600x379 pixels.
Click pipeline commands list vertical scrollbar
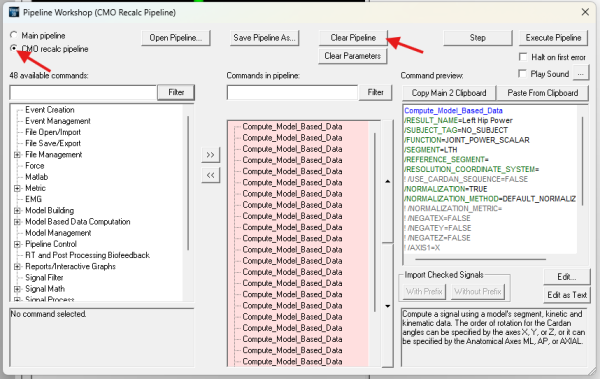[375, 222]
